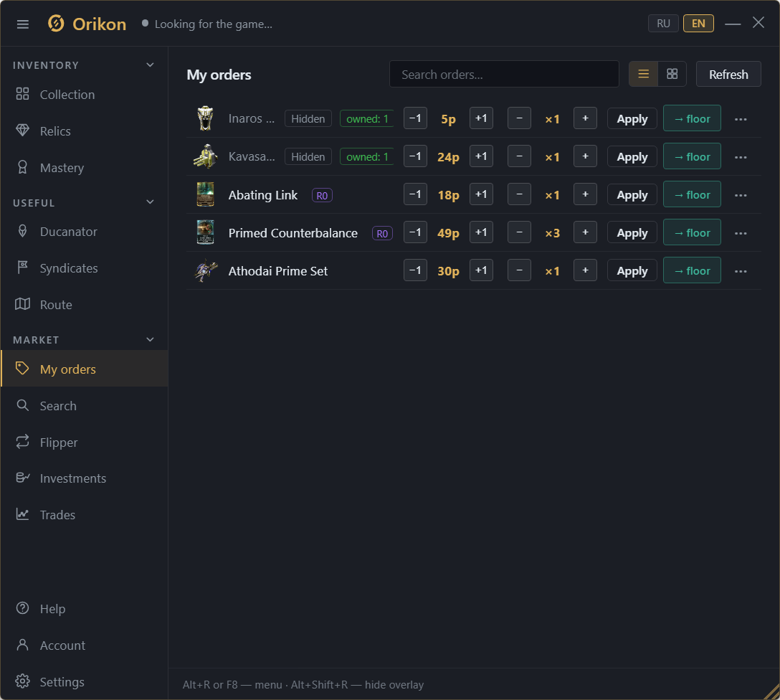
Task: Set Kavasa price to floor
Action: click(692, 156)
